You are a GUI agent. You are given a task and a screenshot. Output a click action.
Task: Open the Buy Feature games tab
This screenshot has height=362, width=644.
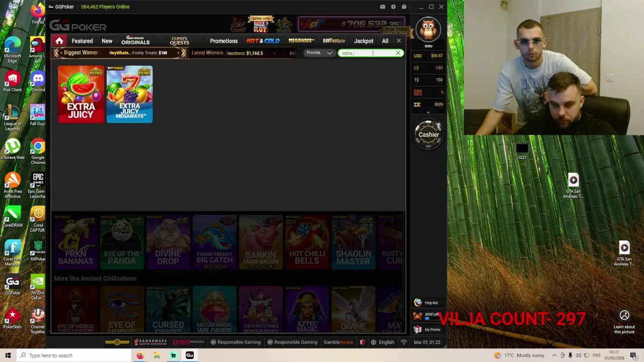coord(334,41)
